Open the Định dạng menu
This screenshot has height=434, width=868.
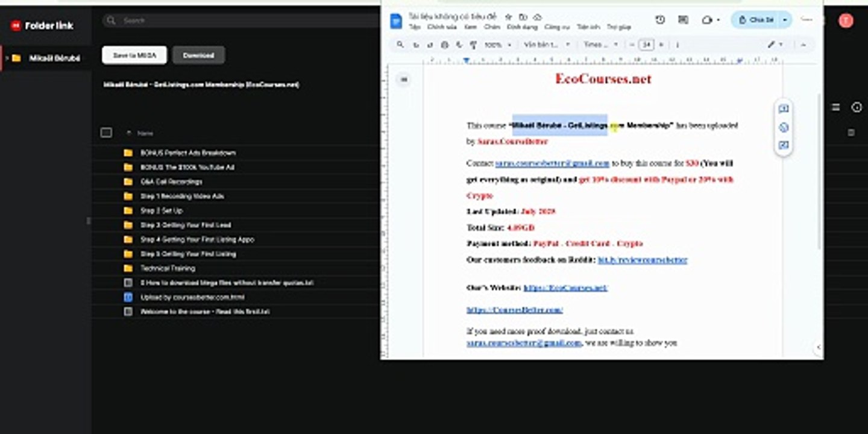click(522, 27)
